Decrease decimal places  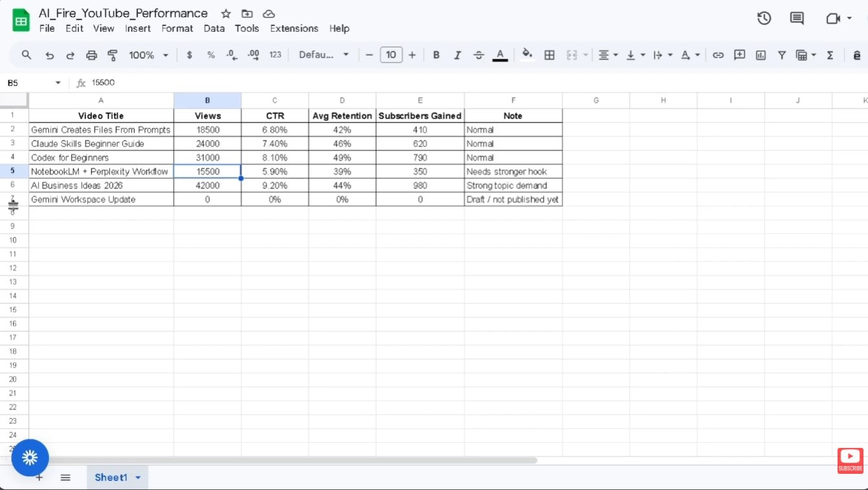pyautogui.click(x=232, y=55)
